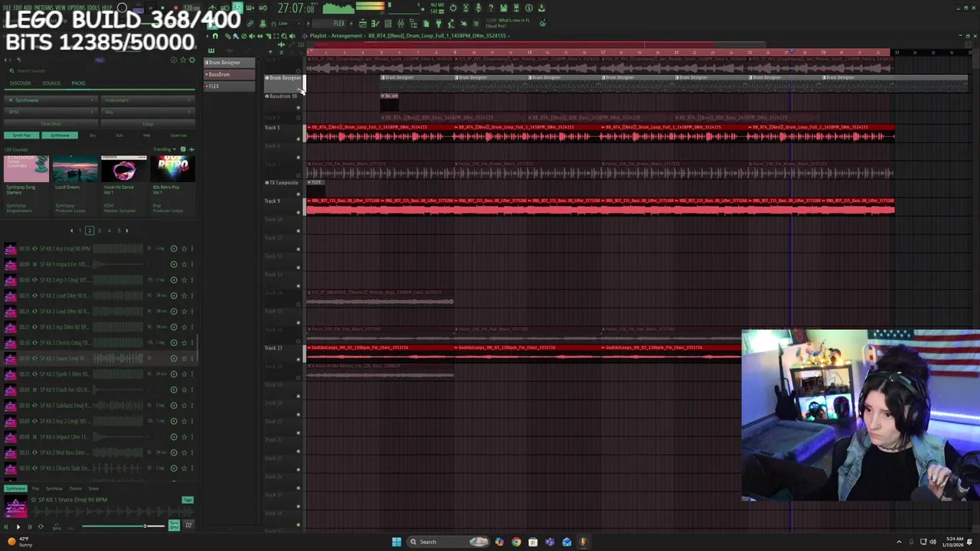Open the Trending sort dropdown
Screen dimensions: 980x551
click(x=165, y=149)
